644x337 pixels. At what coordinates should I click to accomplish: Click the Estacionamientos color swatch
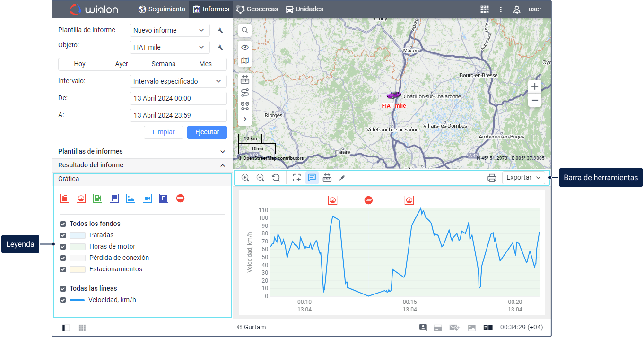78,269
